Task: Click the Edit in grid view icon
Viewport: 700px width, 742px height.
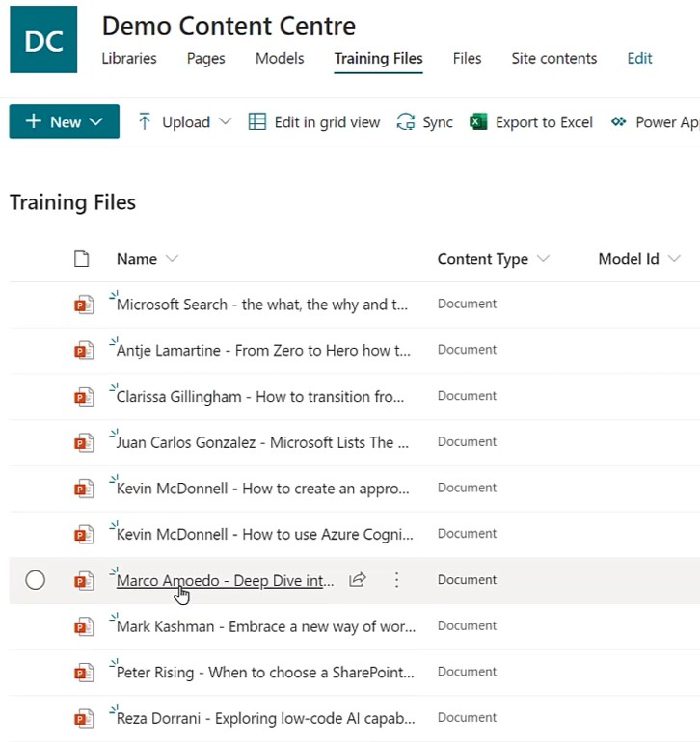Action: (x=257, y=122)
